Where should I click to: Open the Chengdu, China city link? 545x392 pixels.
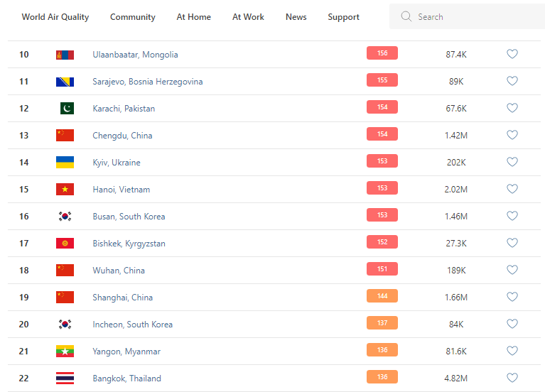click(x=122, y=136)
